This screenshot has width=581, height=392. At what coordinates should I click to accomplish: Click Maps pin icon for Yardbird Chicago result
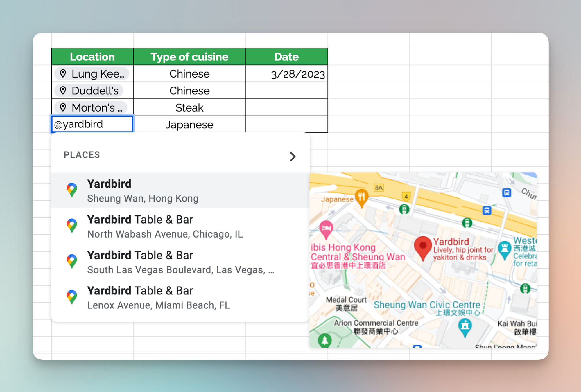tap(72, 226)
